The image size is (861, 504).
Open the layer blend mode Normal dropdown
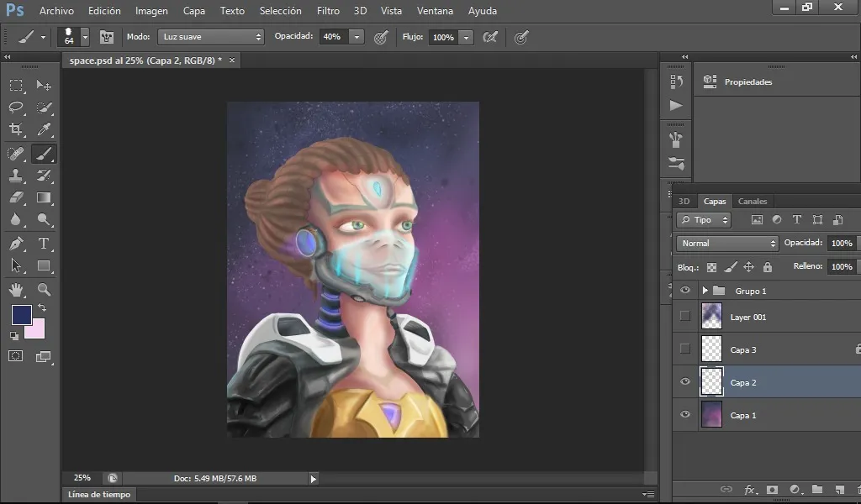click(727, 243)
